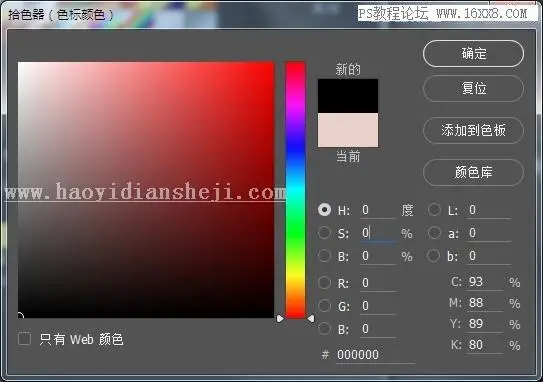Confirm with the 确定 button
Viewport: 543px width, 382px height.
pos(473,54)
